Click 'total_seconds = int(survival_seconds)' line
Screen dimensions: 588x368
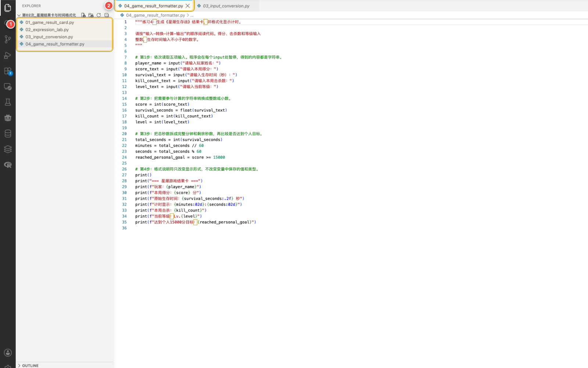tap(179, 140)
